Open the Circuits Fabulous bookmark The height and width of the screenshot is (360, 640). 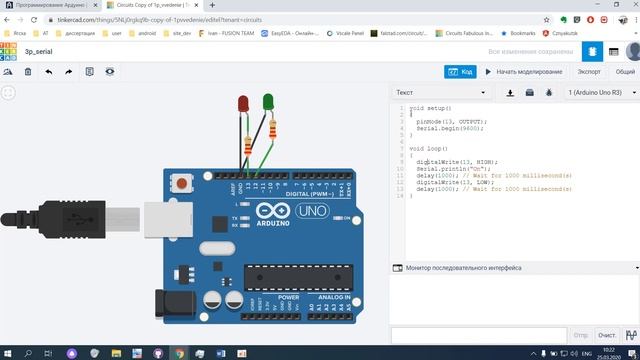point(464,33)
